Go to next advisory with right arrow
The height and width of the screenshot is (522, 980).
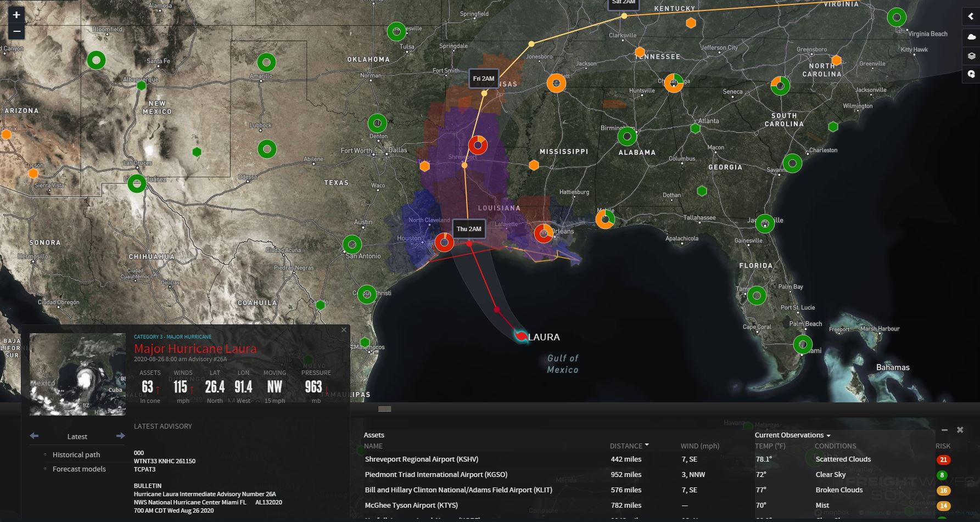(x=120, y=436)
